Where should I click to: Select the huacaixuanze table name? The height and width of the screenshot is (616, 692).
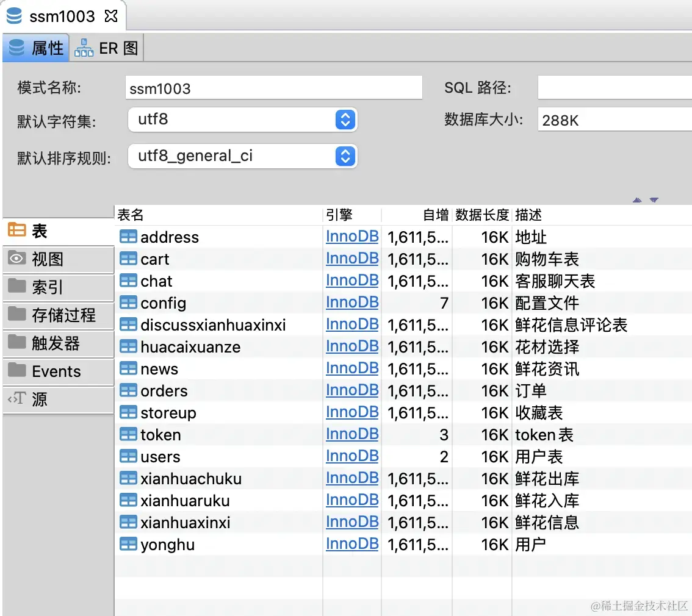pos(190,348)
